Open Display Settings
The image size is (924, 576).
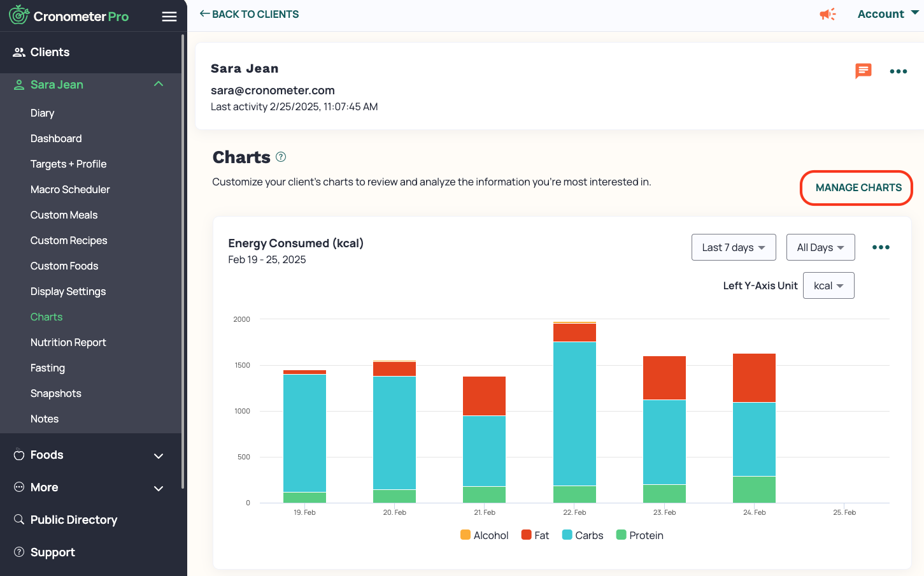(68, 291)
